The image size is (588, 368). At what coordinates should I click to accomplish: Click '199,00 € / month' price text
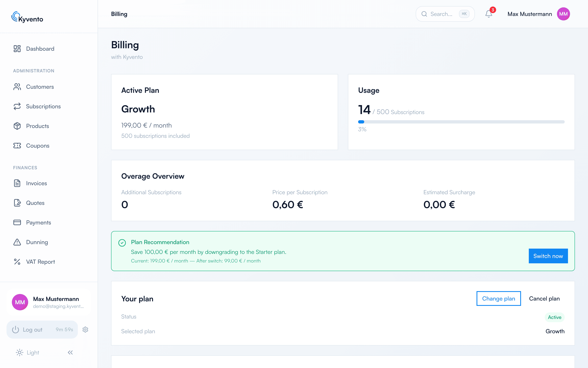(x=147, y=125)
